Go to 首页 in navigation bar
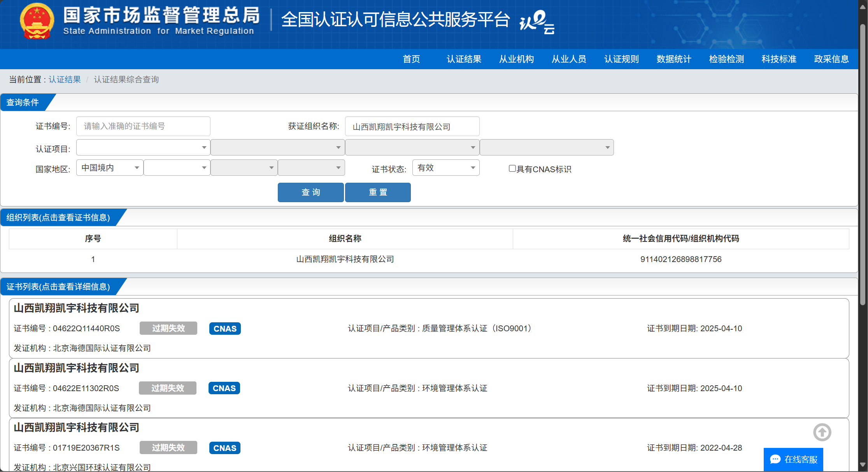 coord(411,59)
